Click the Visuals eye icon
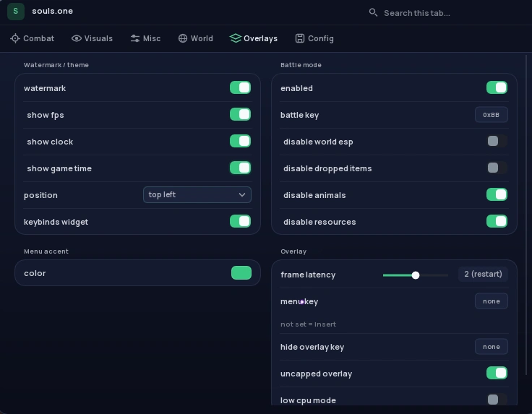The height and width of the screenshot is (414, 532). coord(77,38)
